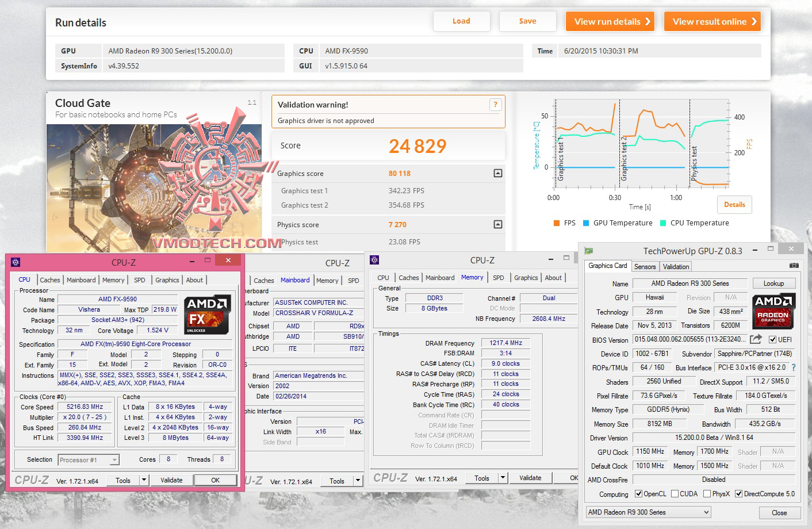Click Tools button in CPU-Z Memory window
The image size is (812, 529).
tap(482, 478)
